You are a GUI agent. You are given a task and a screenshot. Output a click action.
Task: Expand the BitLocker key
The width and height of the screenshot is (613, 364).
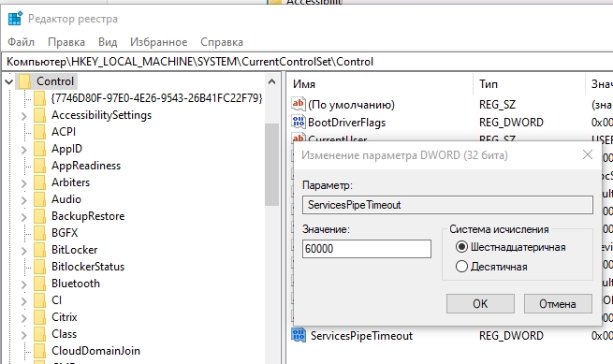click(x=23, y=251)
